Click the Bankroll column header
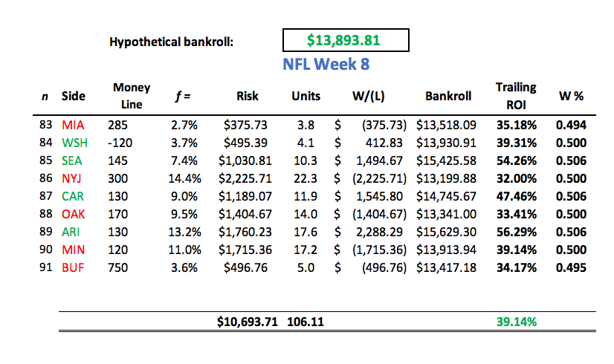This screenshot has height=364, width=614. (x=448, y=96)
